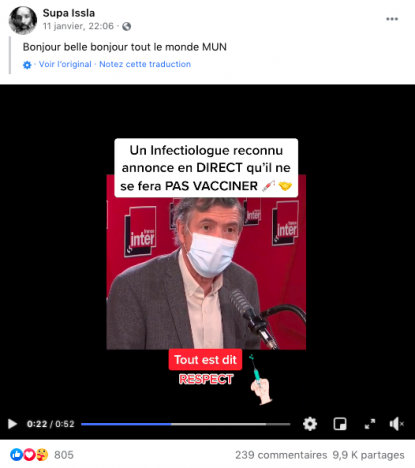Screen dimensions: 415x468
Task: Open video settings gear
Action: pos(310,424)
